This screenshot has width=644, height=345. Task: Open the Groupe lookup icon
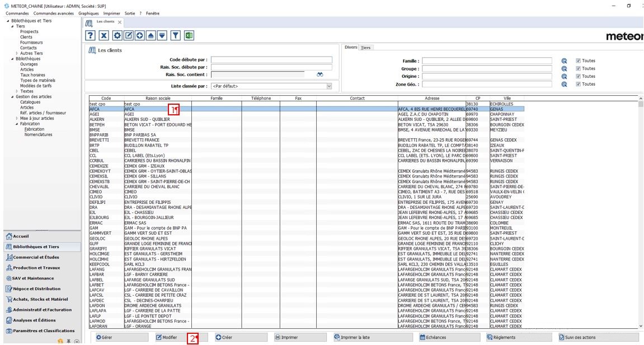565,69
